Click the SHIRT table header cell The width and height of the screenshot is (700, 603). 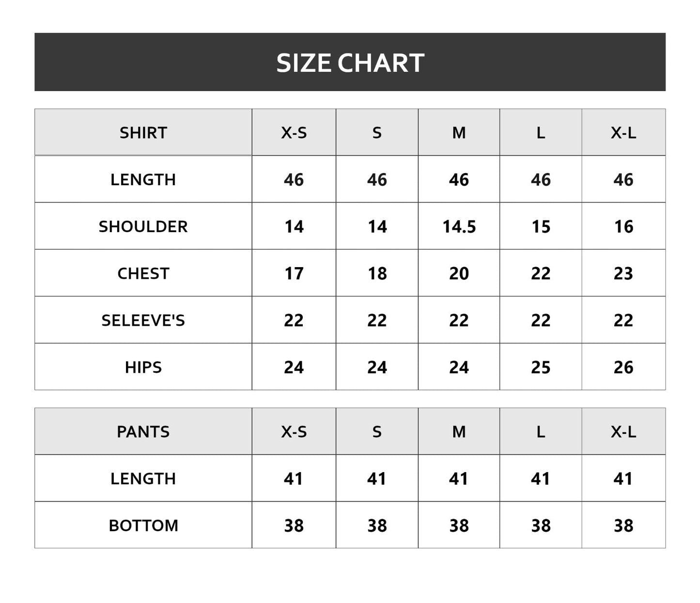[x=143, y=133]
